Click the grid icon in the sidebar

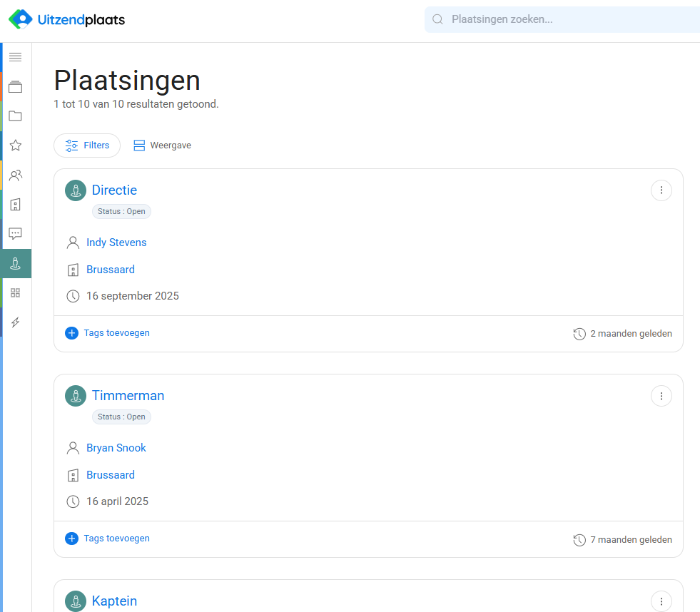tap(16, 292)
